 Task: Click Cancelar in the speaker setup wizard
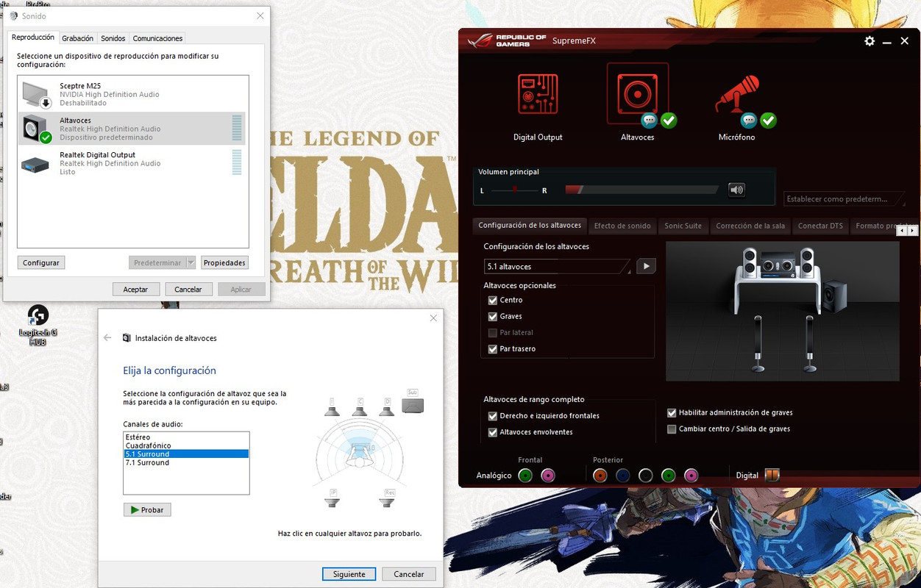coord(409,574)
